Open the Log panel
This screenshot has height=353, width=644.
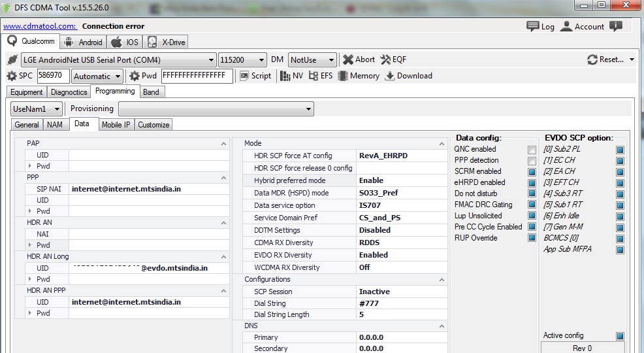pos(541,27)
